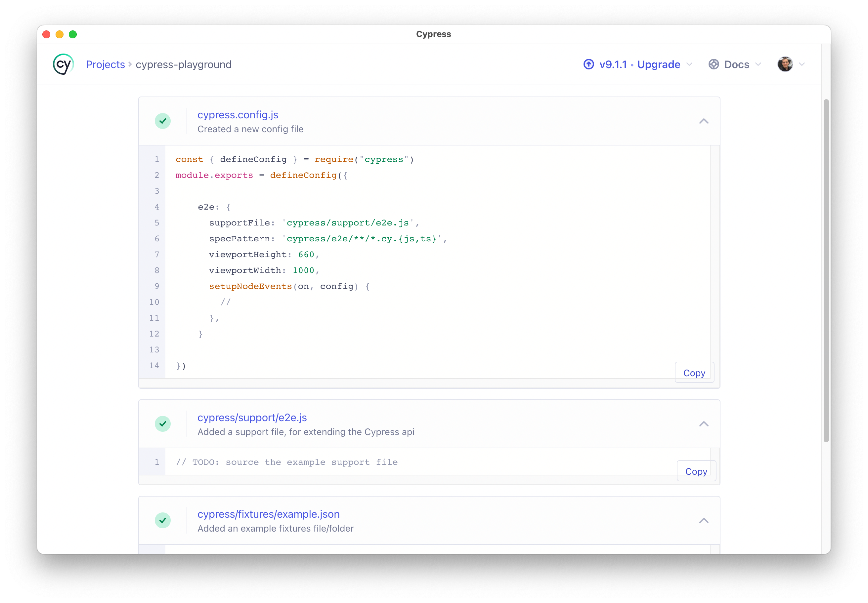Screen dimensions: 868x603
Task: Click the green check icon for cypress/fixtures/example.json
Action: (163, 520)
